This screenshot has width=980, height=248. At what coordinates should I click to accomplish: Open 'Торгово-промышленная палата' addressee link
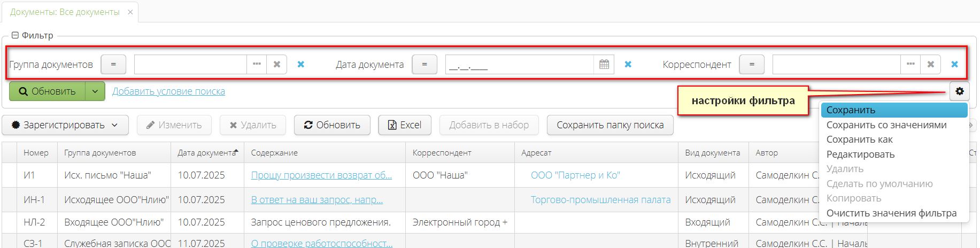600,200
